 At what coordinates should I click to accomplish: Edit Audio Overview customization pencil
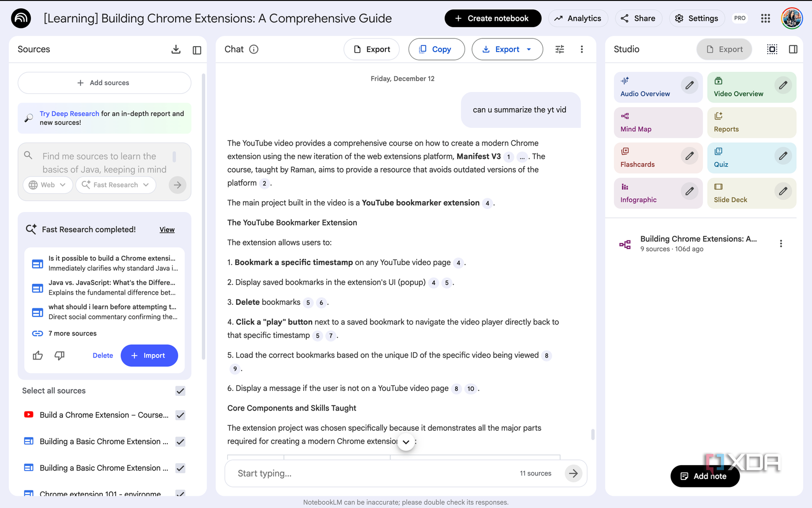(x=689, y=86)
